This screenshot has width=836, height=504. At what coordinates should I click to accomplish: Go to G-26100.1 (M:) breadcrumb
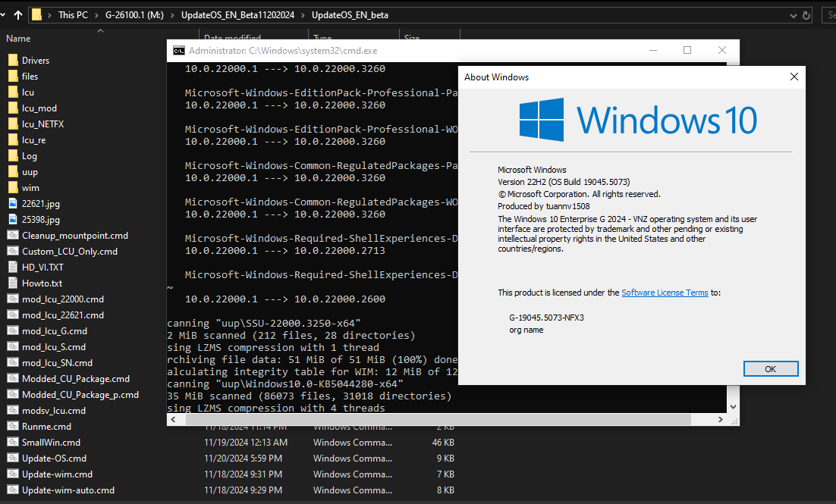click(x=134, y=15)
